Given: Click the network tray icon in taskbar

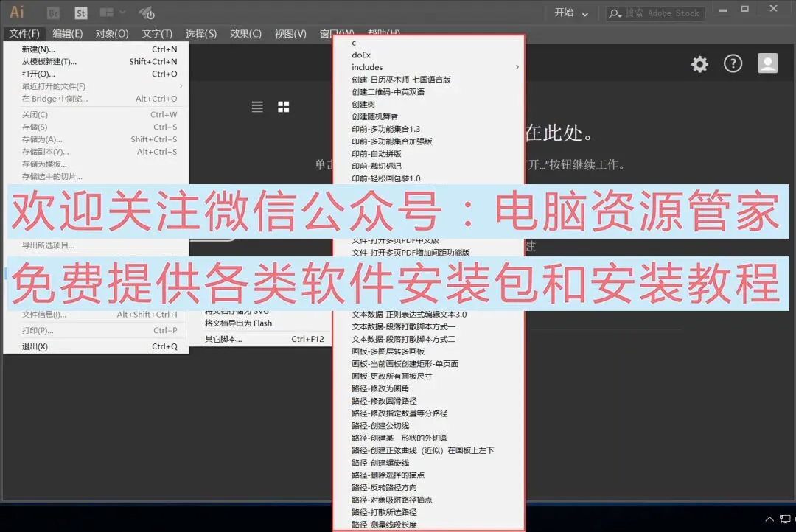Looking at the screenshot, I should click(786, 519).
